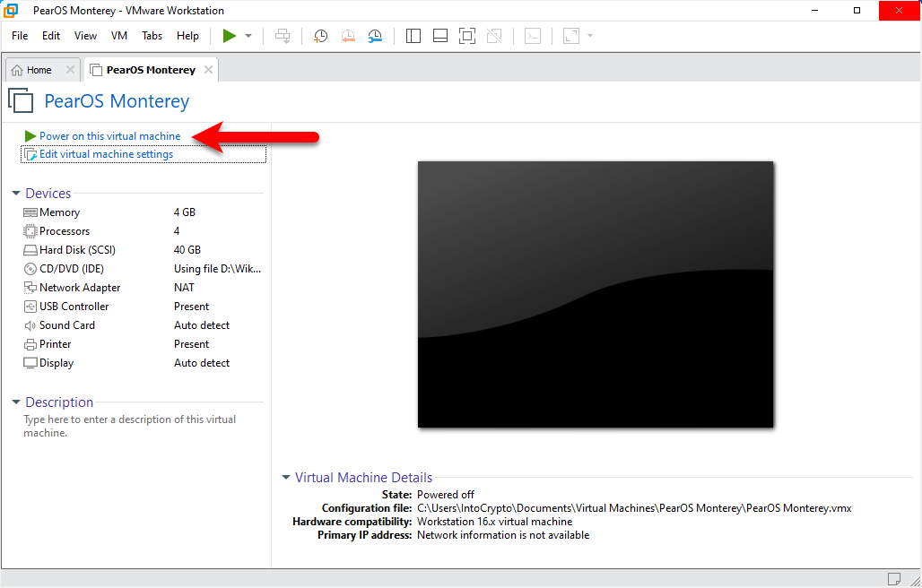
Task: Open the Tabs menu
Action: pos(152,36)
